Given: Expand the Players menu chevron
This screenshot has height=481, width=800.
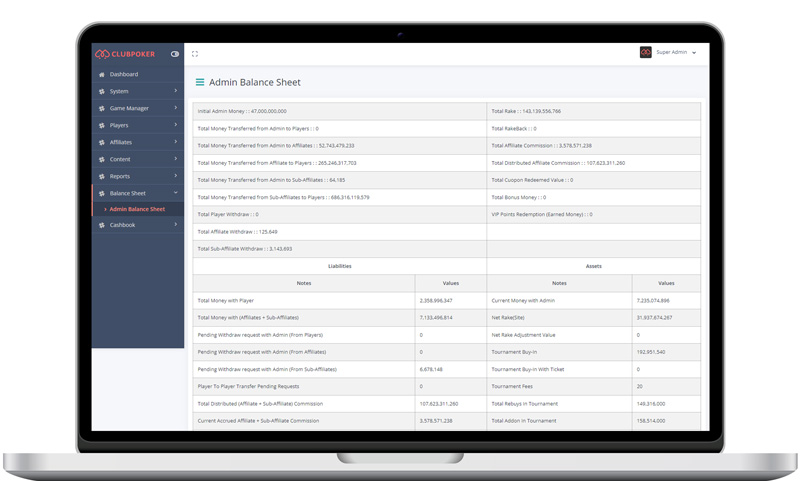Looking at the screenshot, I should click(176, 125).
